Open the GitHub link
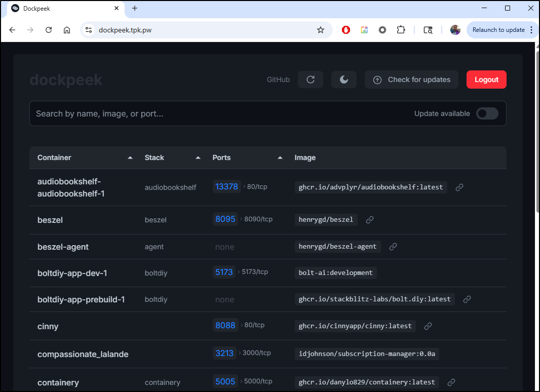The width and height of the screenshot is (540, 392). click(278, 80)
